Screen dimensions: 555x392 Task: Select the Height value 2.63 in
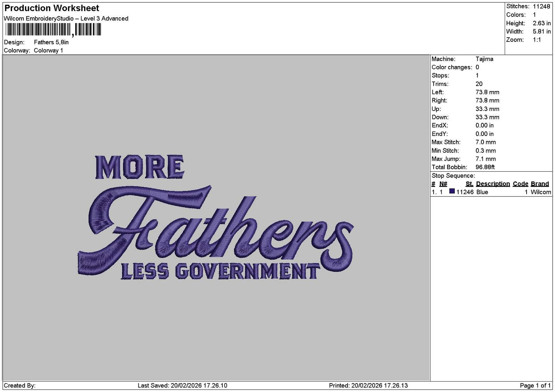542,23
